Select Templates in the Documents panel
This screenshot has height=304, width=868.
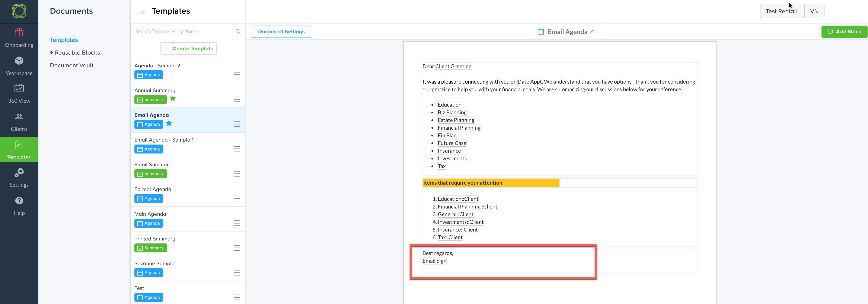pyautogui.click(x=64, y=39)
